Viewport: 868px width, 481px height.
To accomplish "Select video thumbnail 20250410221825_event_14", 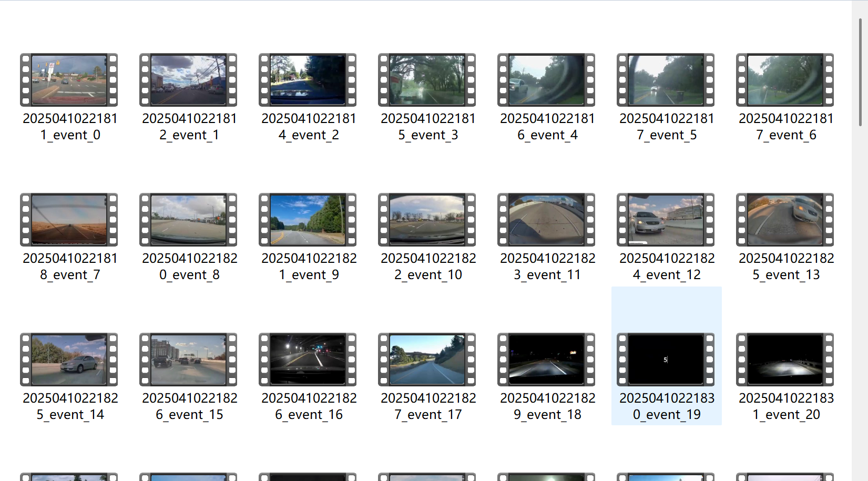I will click(69, 360).
